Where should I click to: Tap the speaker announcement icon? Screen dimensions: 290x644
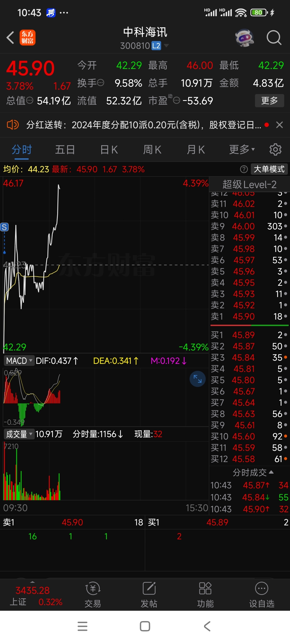[12, 125]
